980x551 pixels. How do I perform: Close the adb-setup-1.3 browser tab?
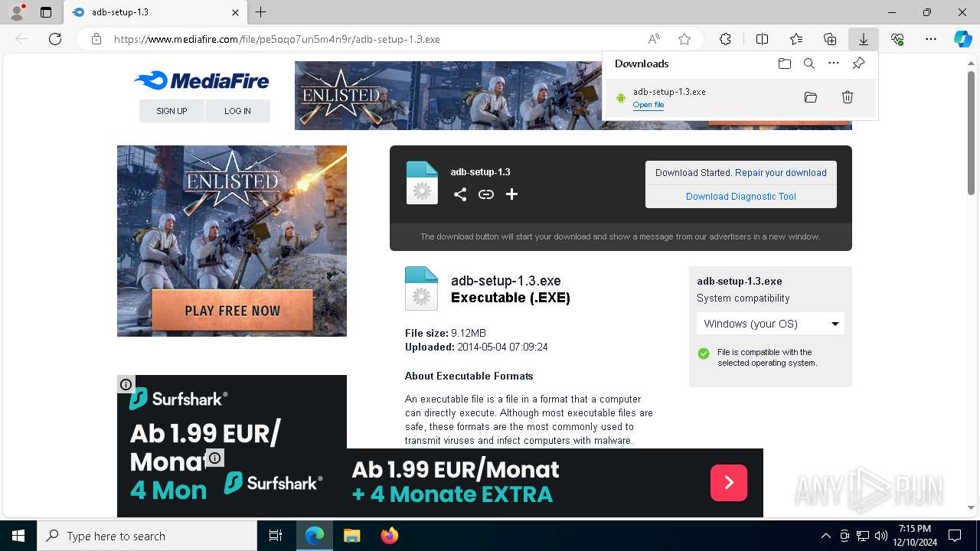coord(236,12)
